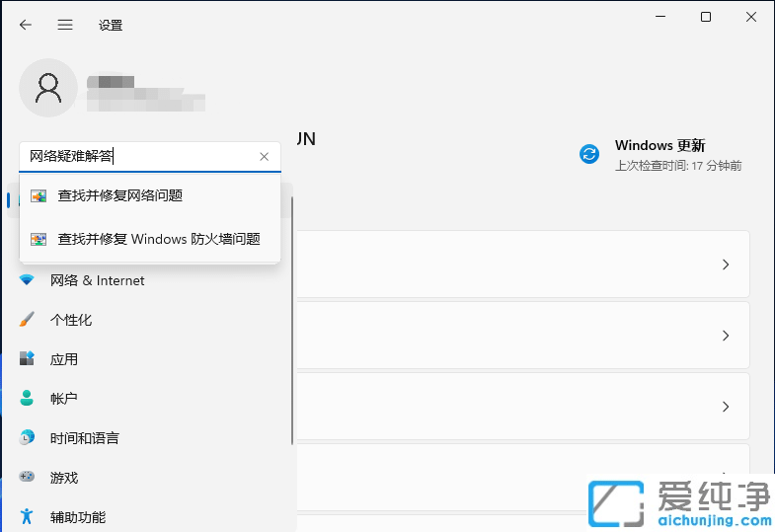Click the 设置 window title

[111, 26]
